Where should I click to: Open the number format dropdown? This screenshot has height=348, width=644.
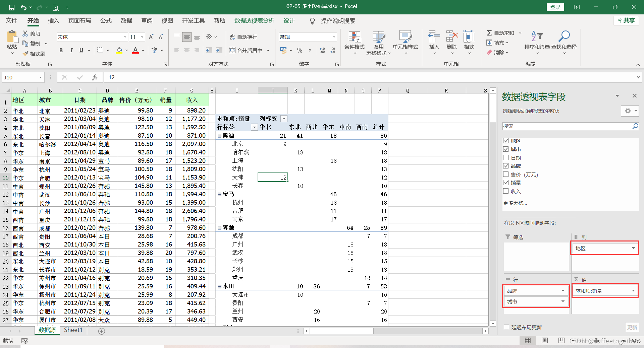[334, 37]
